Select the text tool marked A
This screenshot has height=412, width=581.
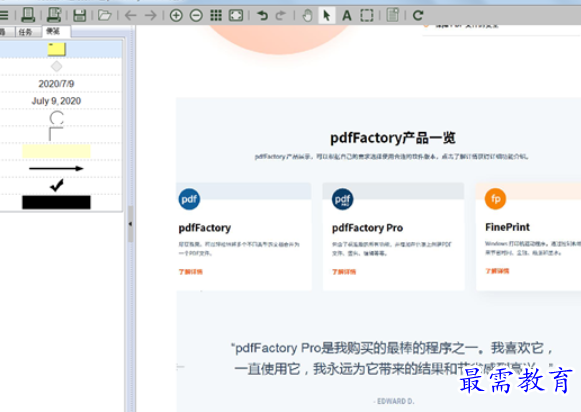[347, 16]
